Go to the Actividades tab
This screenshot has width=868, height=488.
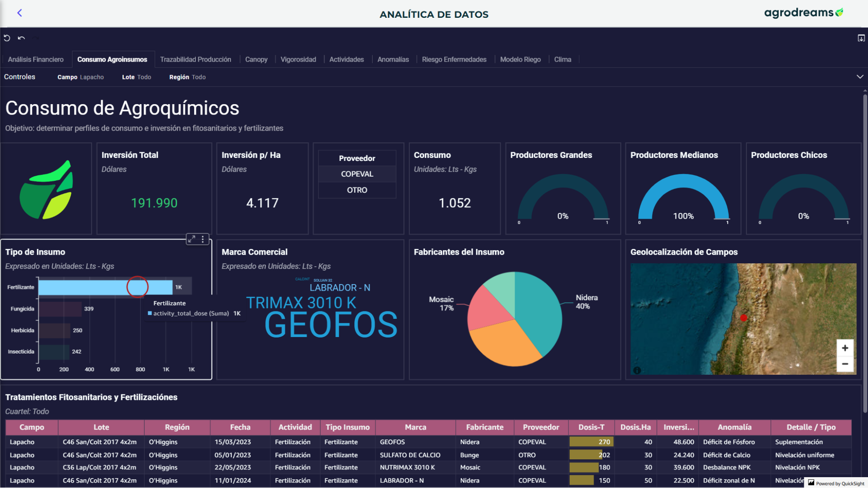click(347, 59)
